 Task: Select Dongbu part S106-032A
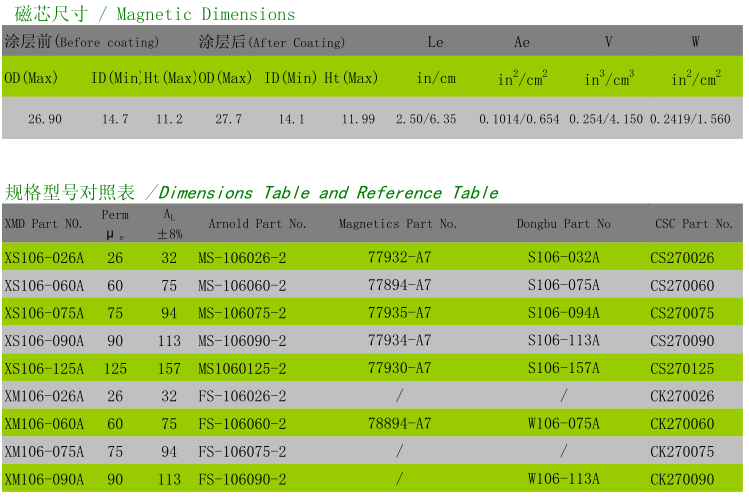point(564,258)
